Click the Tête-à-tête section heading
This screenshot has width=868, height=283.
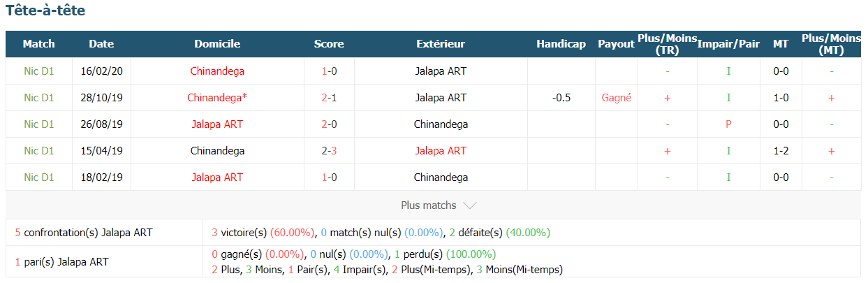click(x=45, y=11)
